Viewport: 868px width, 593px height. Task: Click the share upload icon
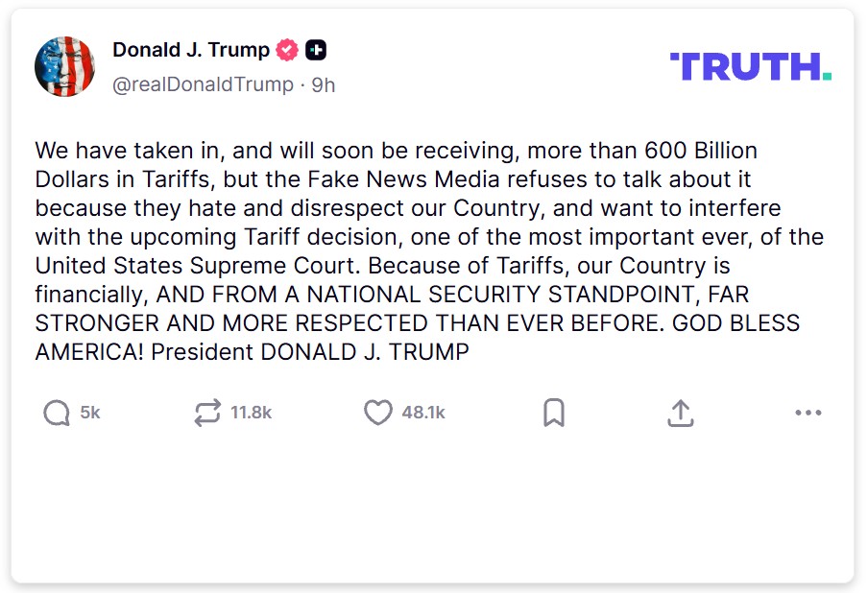click(x=680, y=413)
